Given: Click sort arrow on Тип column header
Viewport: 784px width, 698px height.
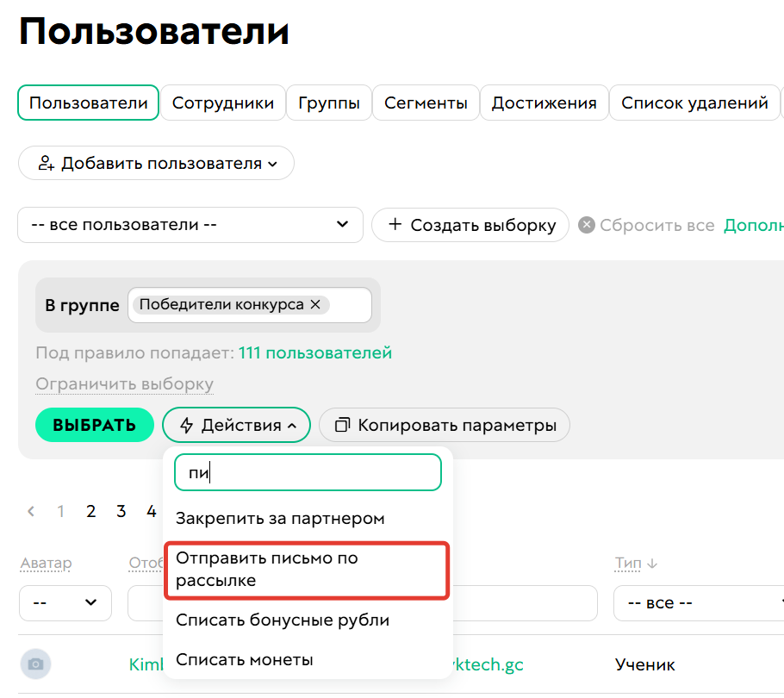Looking at the screenshot, I should click(x=651, y=562).
